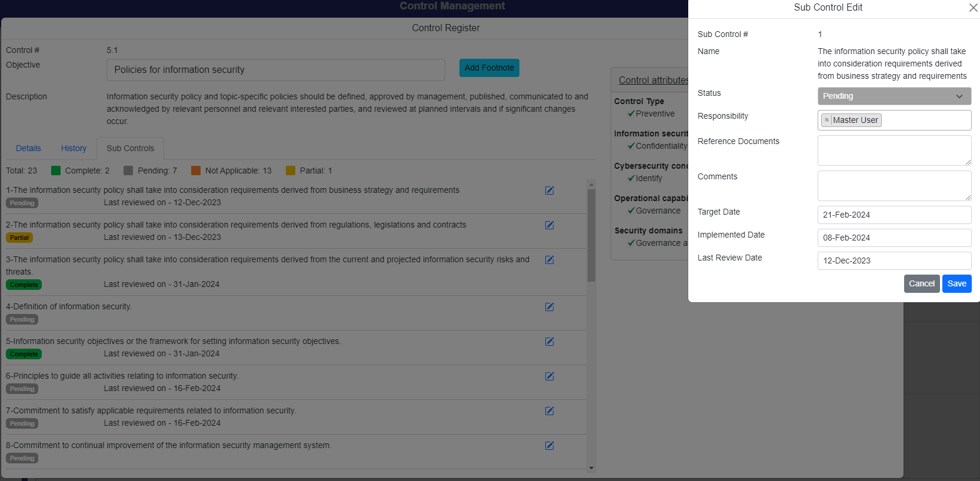Click the Save button
This screenshot has height=481, width=980.
956,283
